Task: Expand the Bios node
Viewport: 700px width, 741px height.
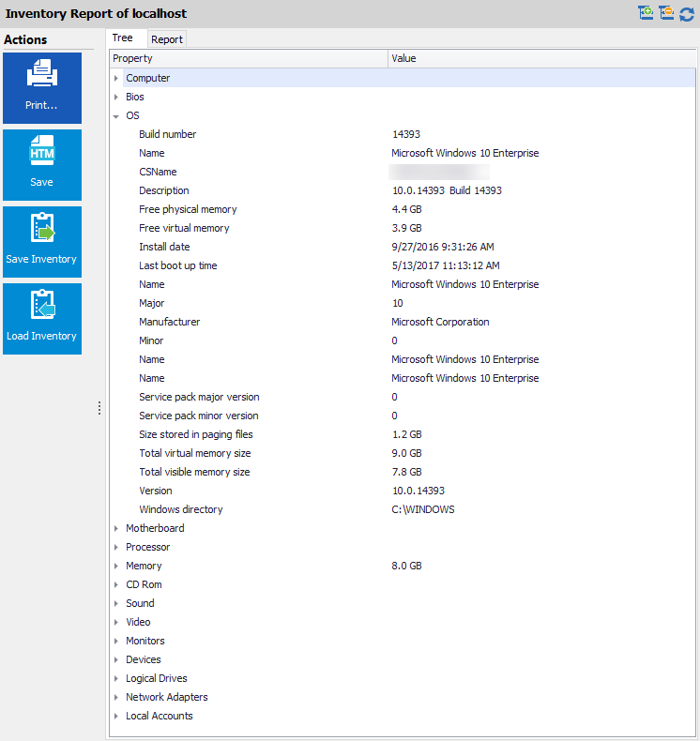Action: pyautogui.click(x=116, y=98)
